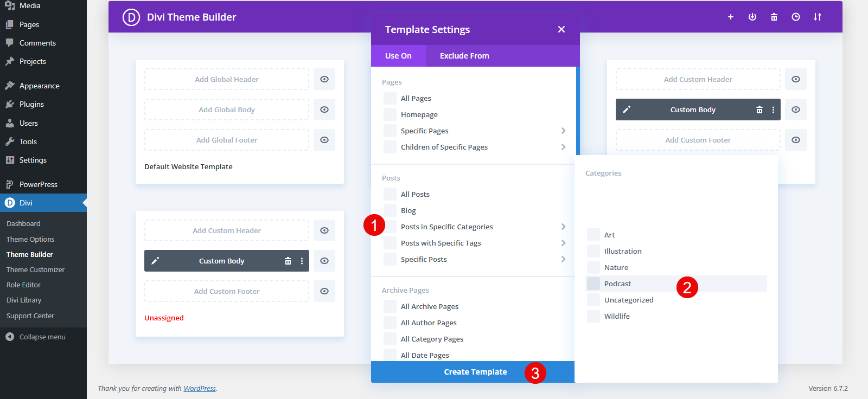Click the Tools wrench sidebar icon
The image size is (868, 399).
point(10,141)
